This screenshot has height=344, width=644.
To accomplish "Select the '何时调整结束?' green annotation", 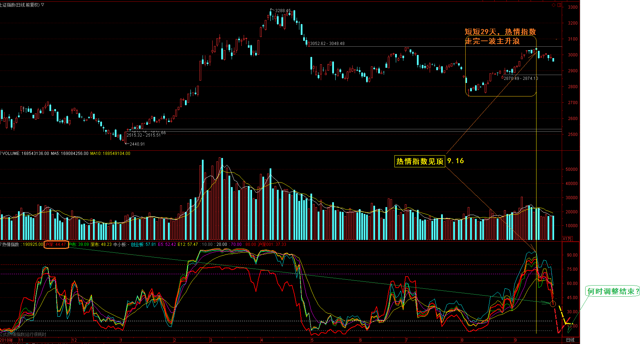I will coord(613,291).
